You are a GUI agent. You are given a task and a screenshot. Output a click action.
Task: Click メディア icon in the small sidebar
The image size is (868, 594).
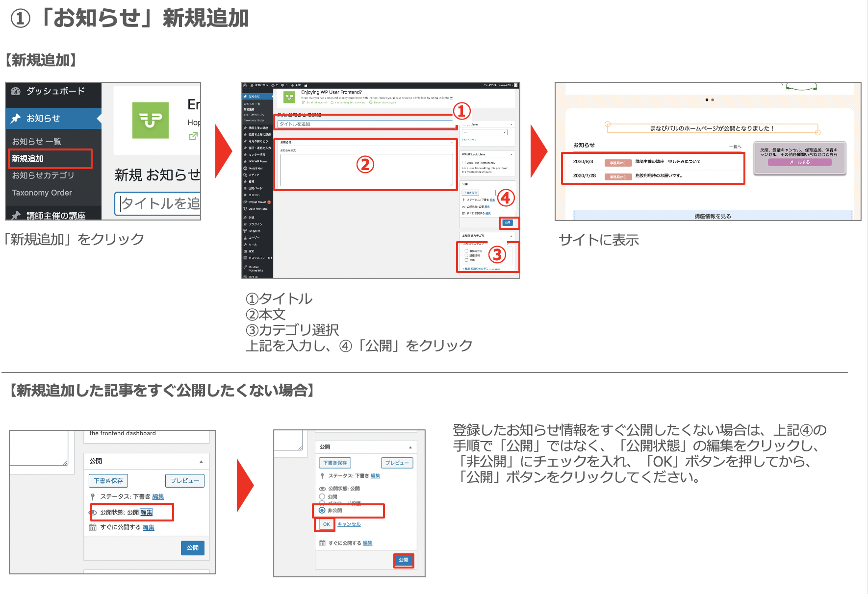click(245, 175)
